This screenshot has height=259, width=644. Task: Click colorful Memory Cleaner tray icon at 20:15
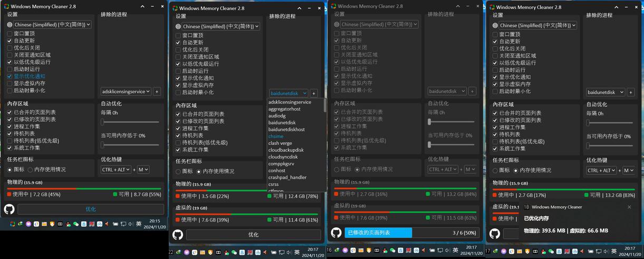[13, 224]
